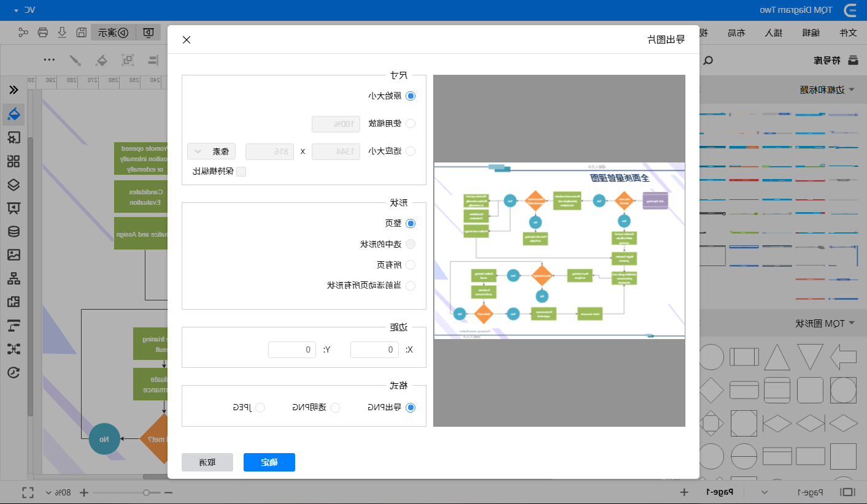Open the 布局 menu
The image size is (867, 504).
point(736,32)
